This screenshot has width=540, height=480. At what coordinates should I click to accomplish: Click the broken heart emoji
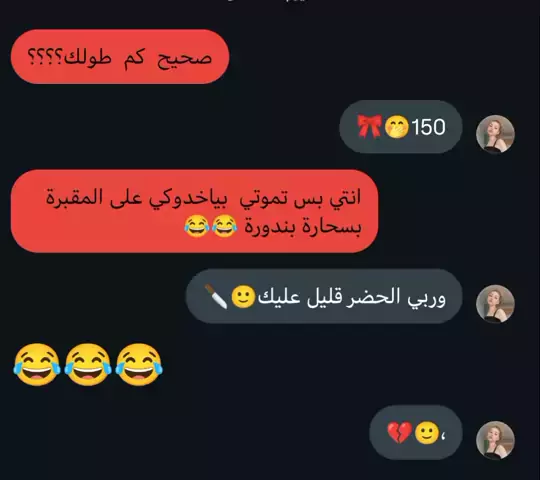(399, 432)
